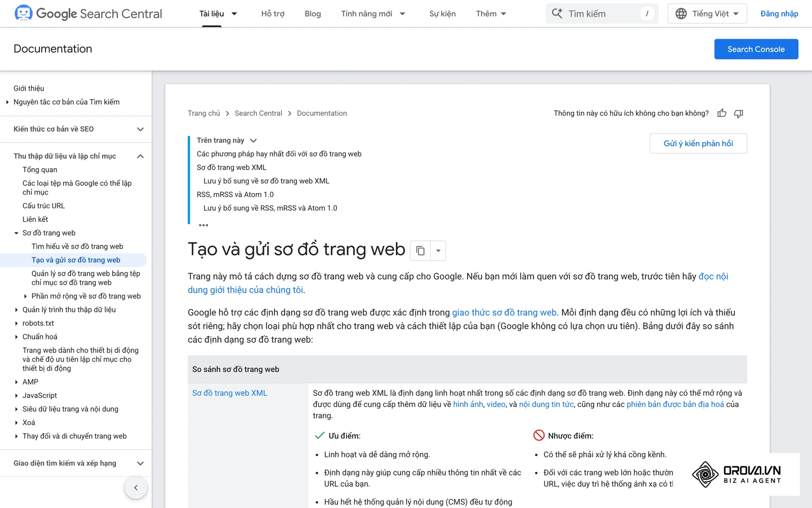This screenshot has width=812, height=508.
Task: Click the Tìm kiếm search field
Action: tap(602, 14)
